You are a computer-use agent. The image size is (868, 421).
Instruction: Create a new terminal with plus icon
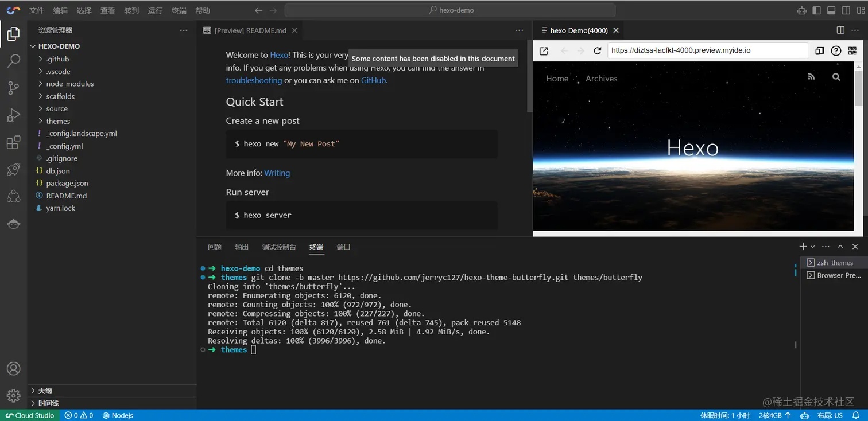(x=803, y=246)
